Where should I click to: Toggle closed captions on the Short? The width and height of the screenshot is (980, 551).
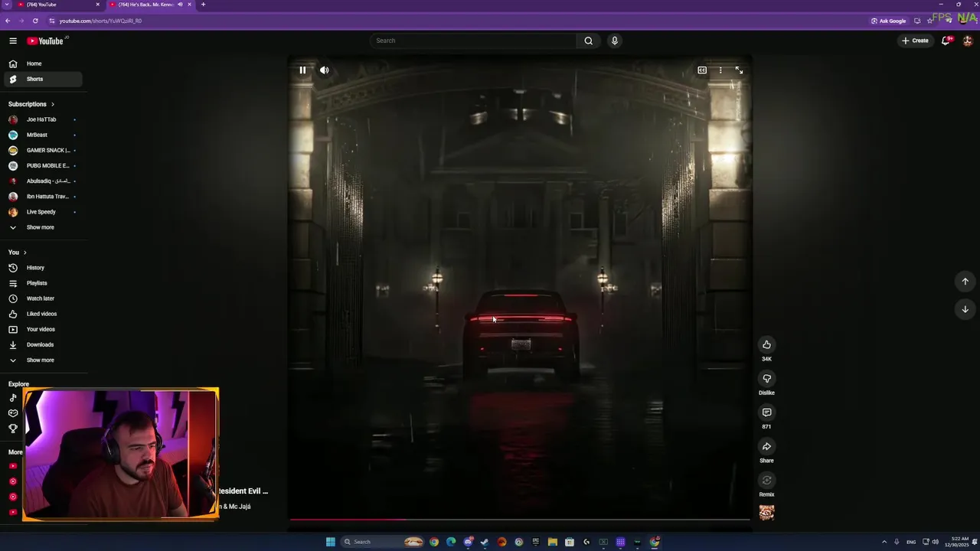702,70
